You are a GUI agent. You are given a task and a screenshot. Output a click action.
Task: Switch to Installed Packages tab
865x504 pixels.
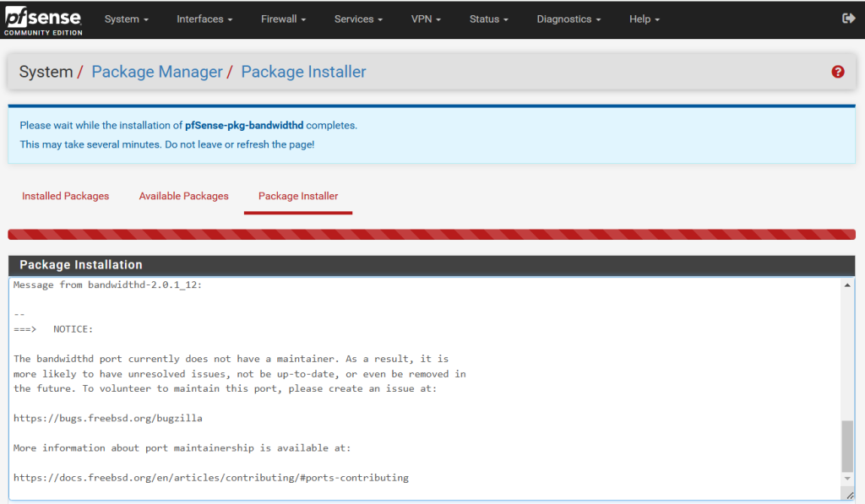66,197
